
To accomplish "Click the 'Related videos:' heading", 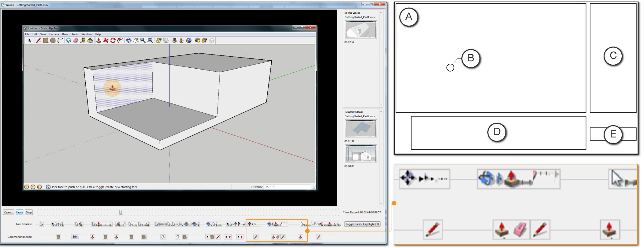I will click(x=353, y=112).
